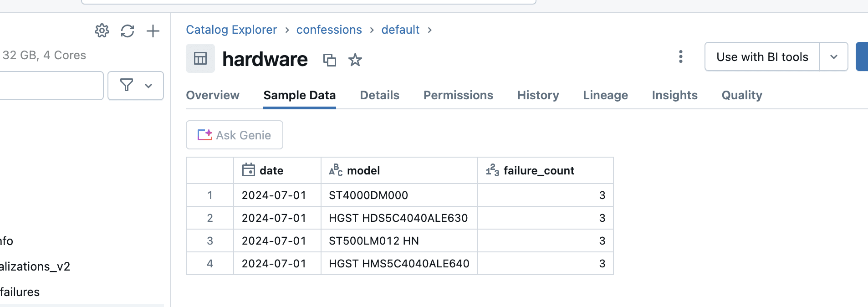Click the Ask Genie button
868x307 pixels.
[235, 135]
